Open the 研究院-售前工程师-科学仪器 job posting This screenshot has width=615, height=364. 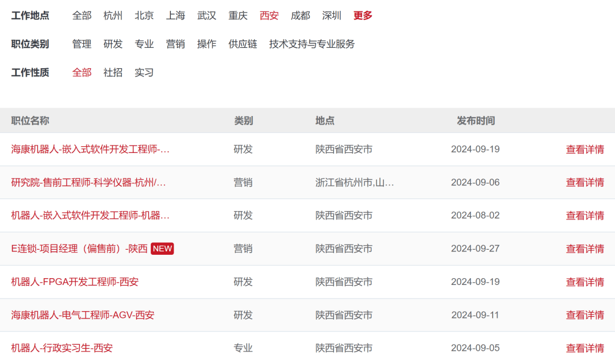tap(88, 183)
